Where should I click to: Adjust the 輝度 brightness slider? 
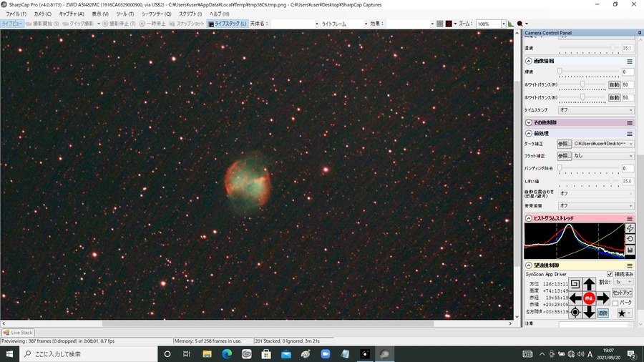coord(589,72)
